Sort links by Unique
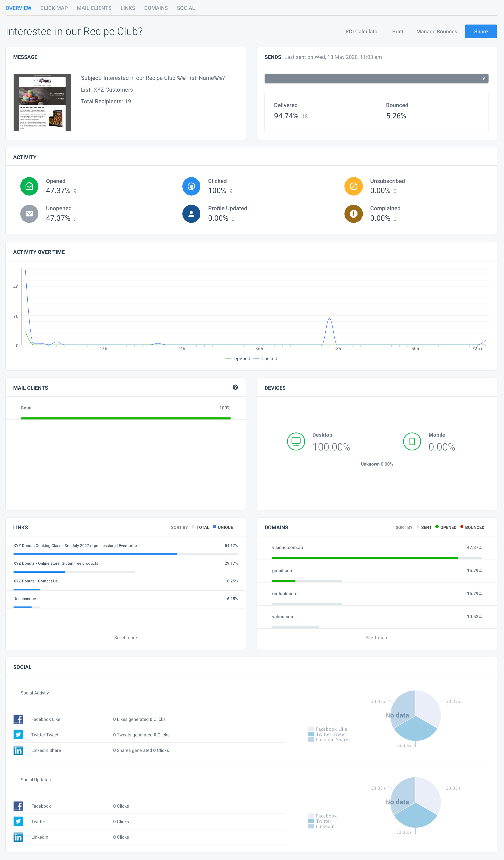The image size is (504, 860). 223,527
